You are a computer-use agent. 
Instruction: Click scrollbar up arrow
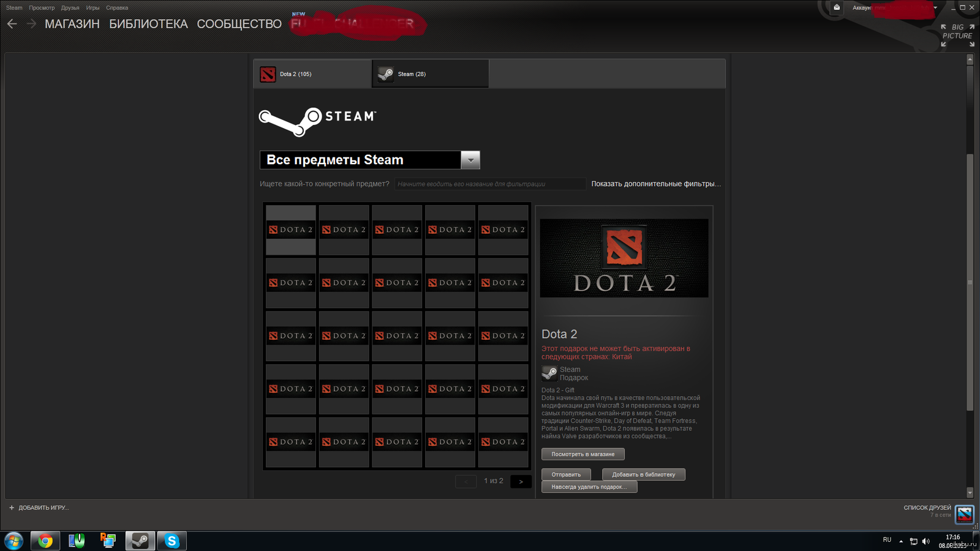pyautogui.click(x=970, y=59)
